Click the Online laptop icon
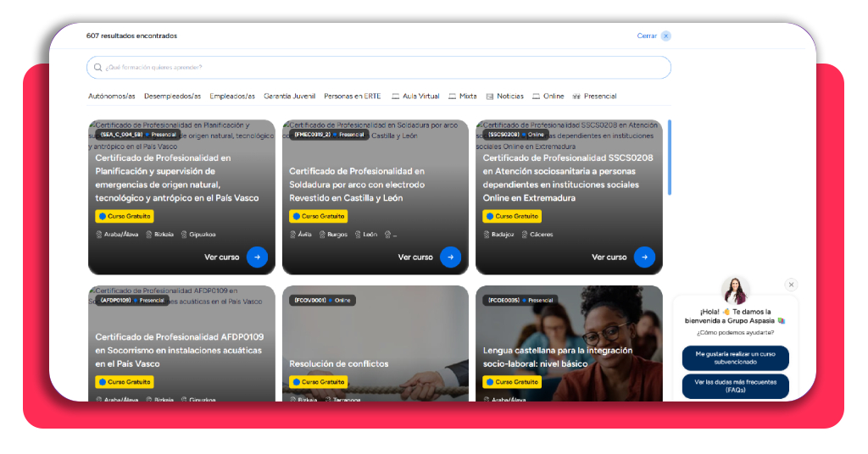Screen dimensions: 868x454 coord(536,97)
